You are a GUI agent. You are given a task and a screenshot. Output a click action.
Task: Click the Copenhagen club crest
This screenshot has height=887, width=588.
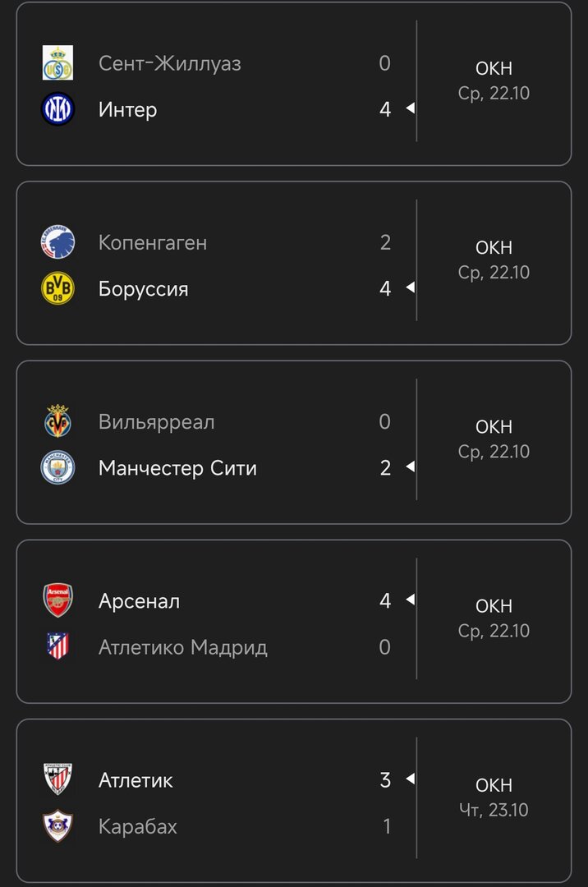[x=57, y=242]
